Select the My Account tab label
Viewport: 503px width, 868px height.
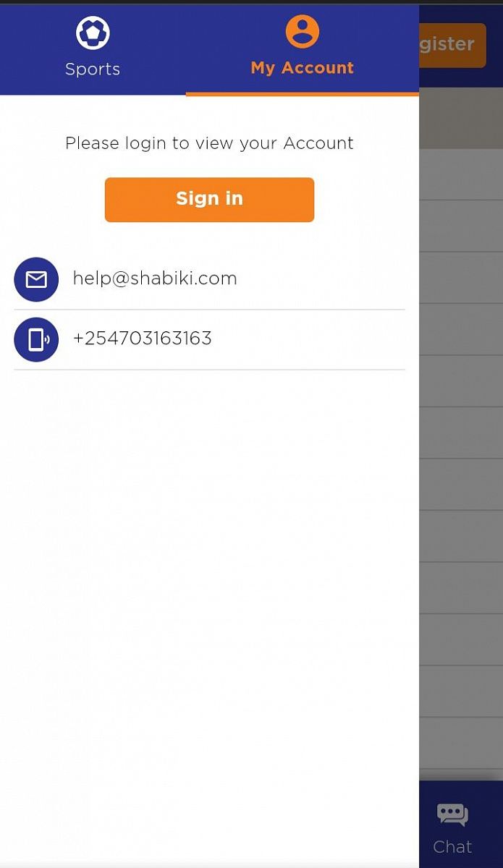click(303, 68)
